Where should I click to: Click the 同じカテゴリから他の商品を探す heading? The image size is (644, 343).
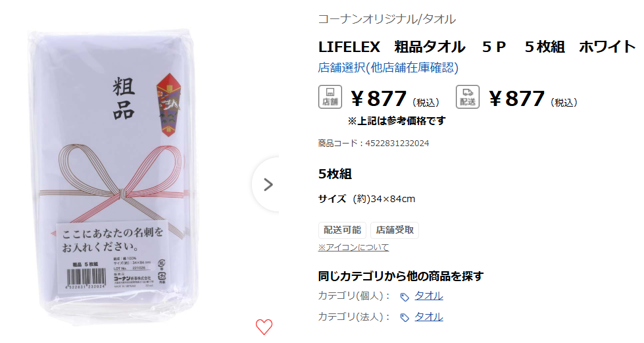(401, 276)
